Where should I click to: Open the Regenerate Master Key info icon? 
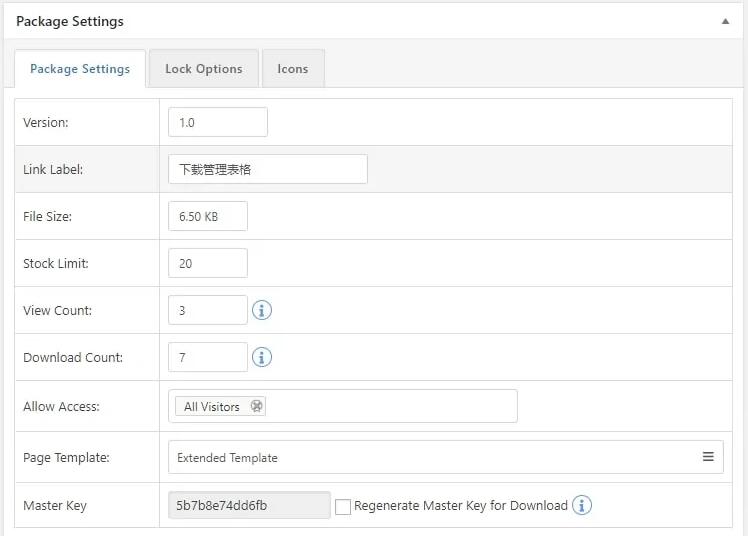582,505
